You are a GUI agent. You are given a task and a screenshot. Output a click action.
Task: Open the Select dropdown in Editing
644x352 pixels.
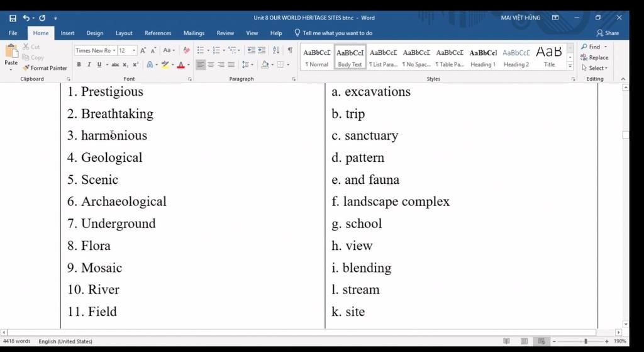(595, 68)
